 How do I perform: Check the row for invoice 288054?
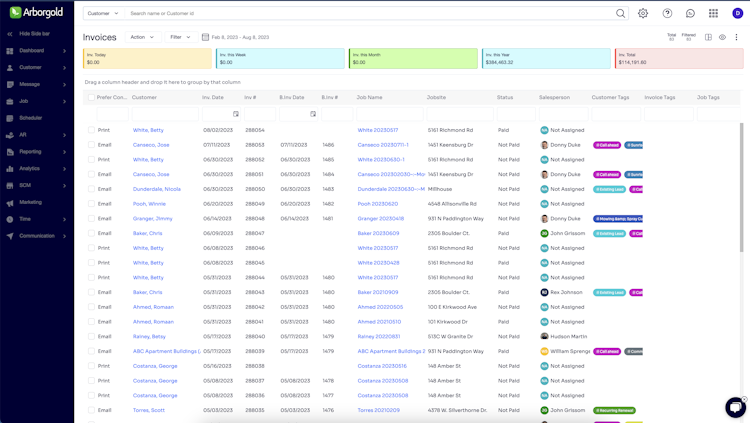pyautogui.click(x=91, y=130)
